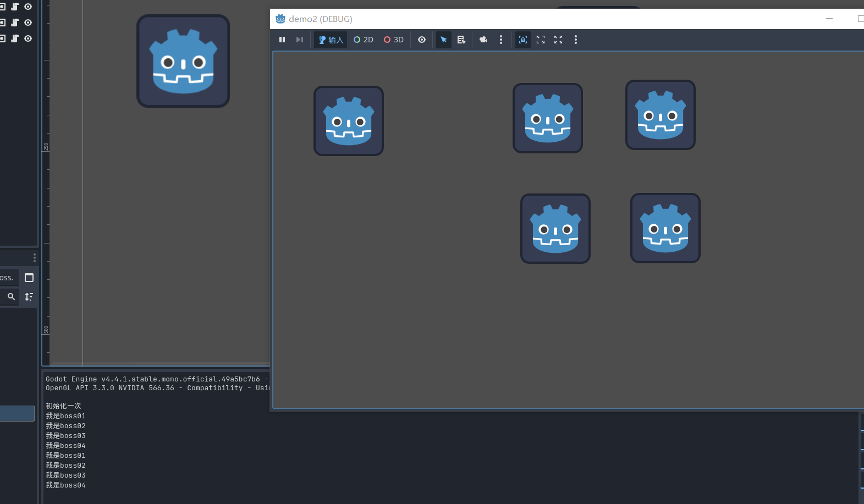The image size is (864, 504).
Task: Open script icon on bottom scene tree row
Action: click(x=15, y=38)
